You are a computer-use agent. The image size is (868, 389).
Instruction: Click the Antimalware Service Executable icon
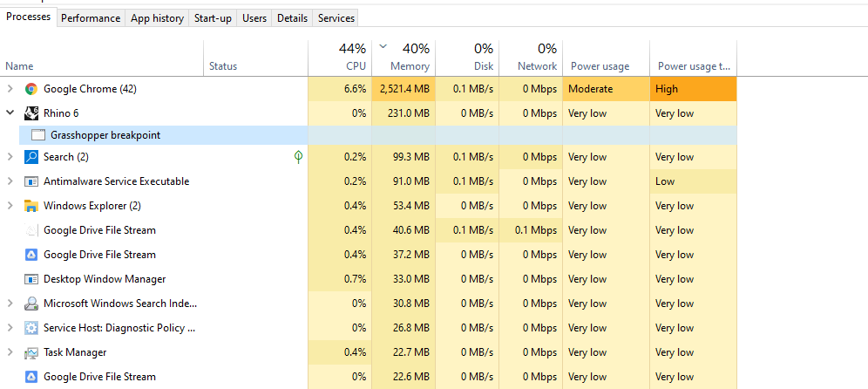[x=31, y=181]
